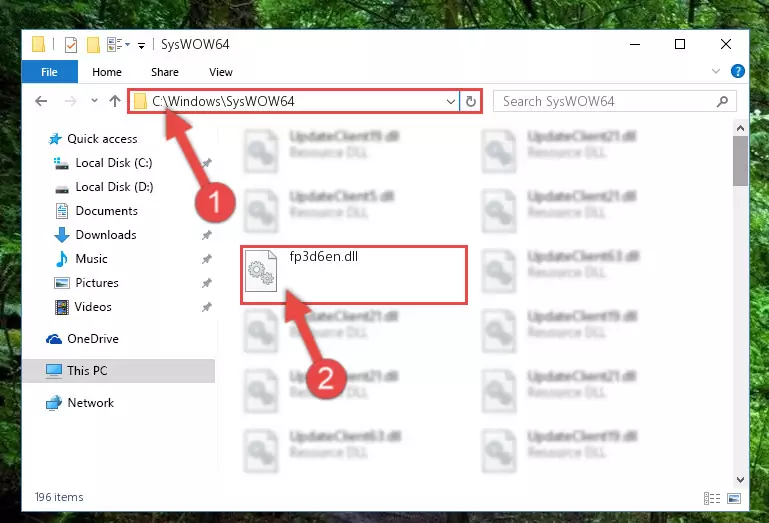Open Documents in navigation pane

(106, 211)
